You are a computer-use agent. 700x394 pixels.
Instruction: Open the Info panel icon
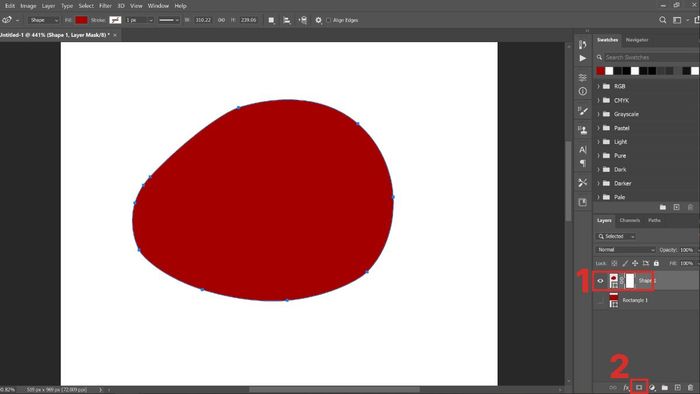coord(583,91)
